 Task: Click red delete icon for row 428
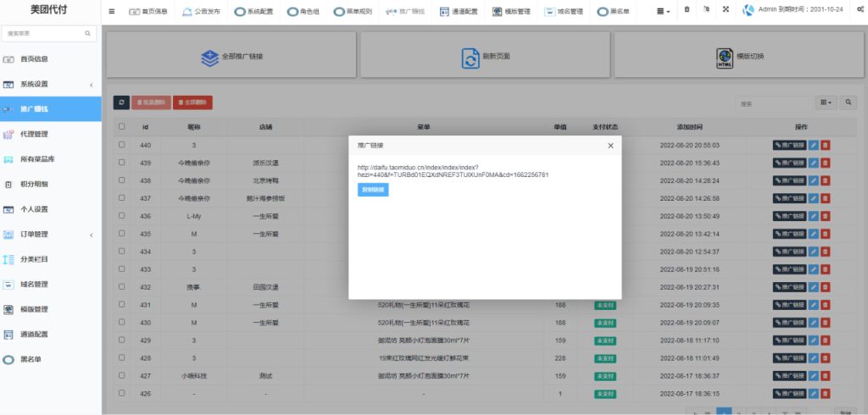[x=825, y=358]
